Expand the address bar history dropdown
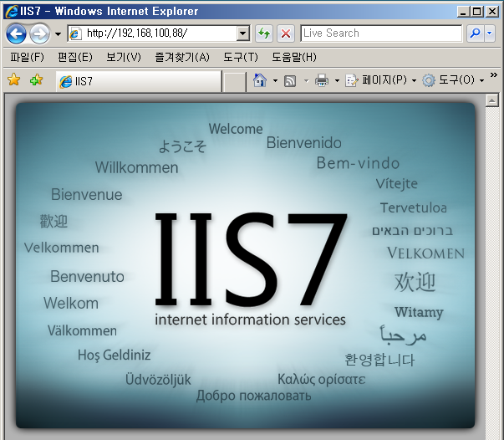Image resolution: width=504 pixels, height=440 pixels. point(243,33)
